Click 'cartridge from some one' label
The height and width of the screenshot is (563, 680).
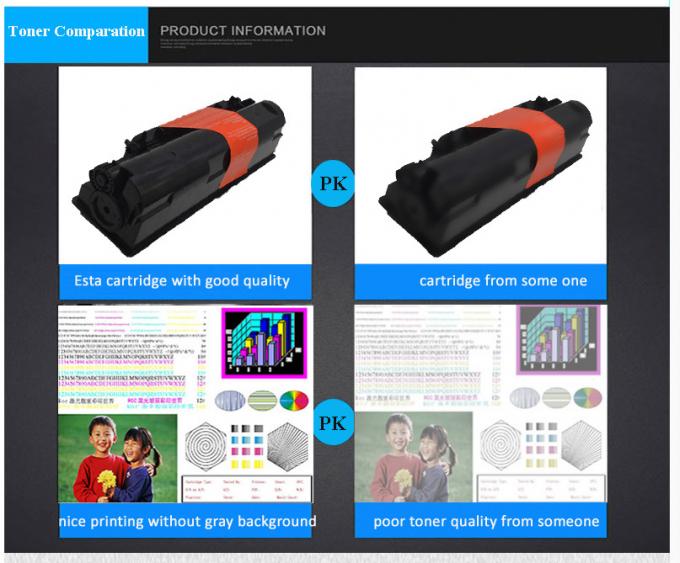point(503,281)
